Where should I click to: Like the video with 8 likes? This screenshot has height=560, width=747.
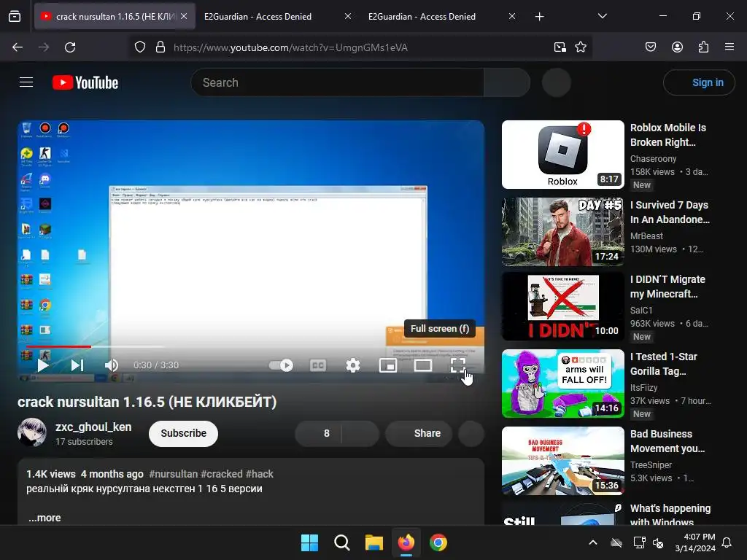(x=318, y=433)
